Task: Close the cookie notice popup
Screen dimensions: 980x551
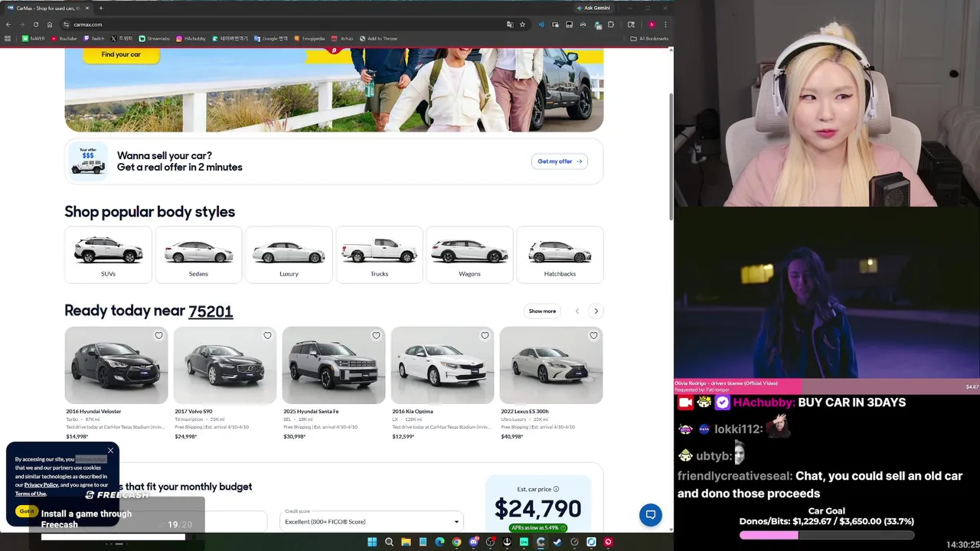Action: (x=110, y=450)
